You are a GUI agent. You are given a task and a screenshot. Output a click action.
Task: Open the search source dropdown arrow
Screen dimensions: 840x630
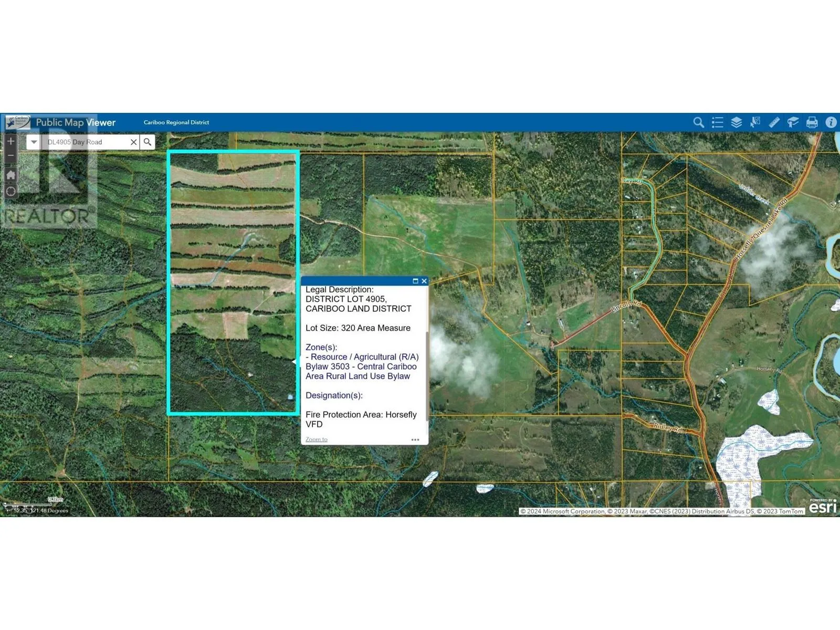(x=33, y=142)
